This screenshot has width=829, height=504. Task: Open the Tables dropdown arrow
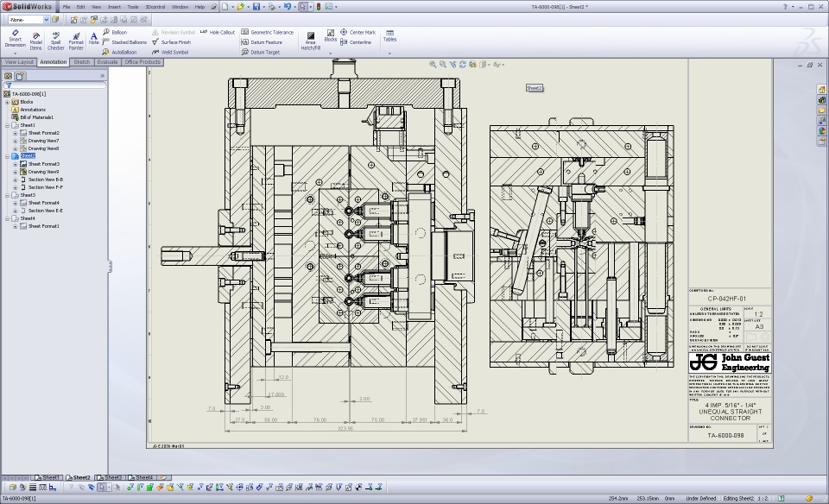pos(389,54)
